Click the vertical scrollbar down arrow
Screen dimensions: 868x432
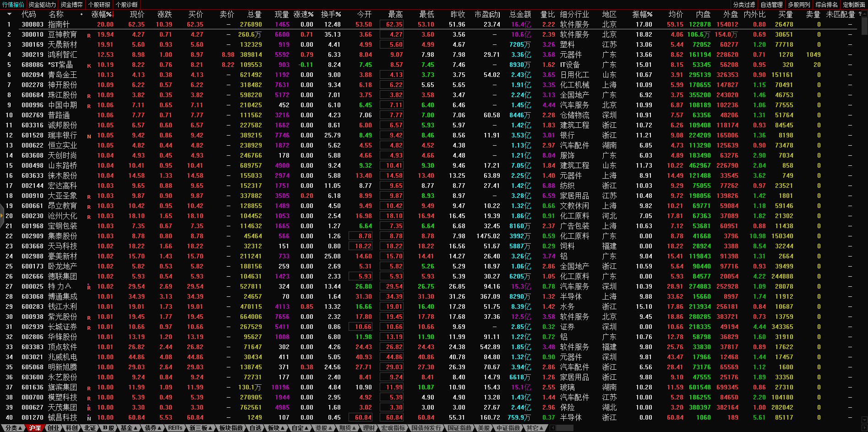click(x=864, y=419)
